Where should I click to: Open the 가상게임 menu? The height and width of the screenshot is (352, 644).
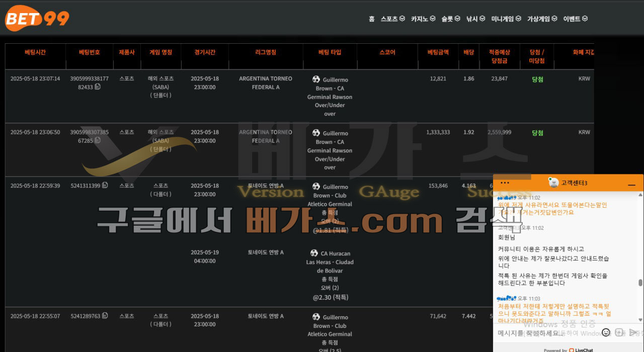coord(542,19)
